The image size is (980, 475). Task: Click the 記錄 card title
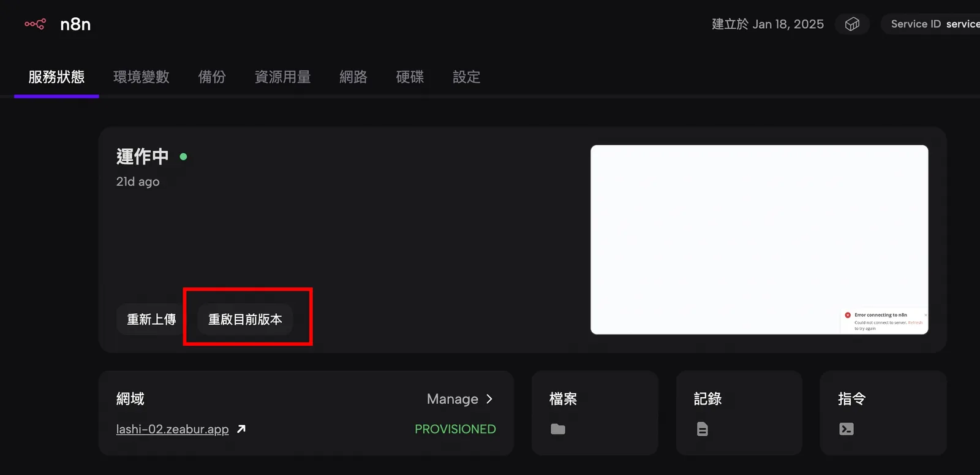coord(708,399)
